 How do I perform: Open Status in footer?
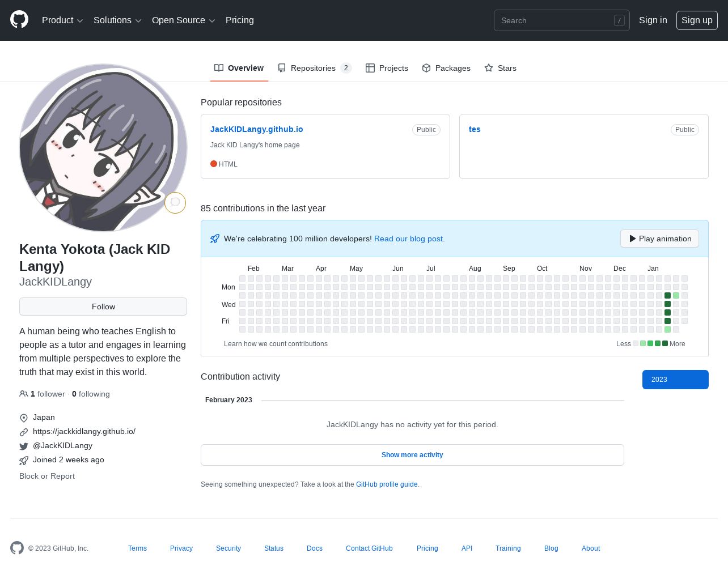pyautogui.click(x=274, y=548)
